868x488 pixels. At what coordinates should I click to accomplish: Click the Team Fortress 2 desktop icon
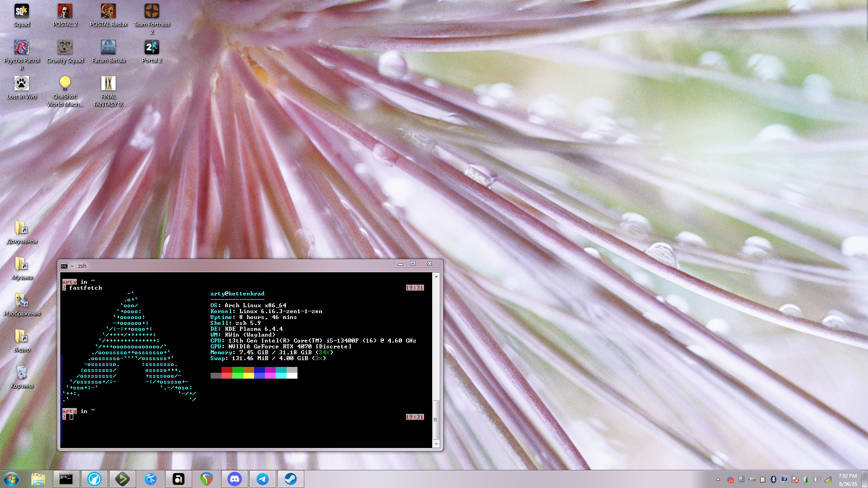tap(152, 11)
